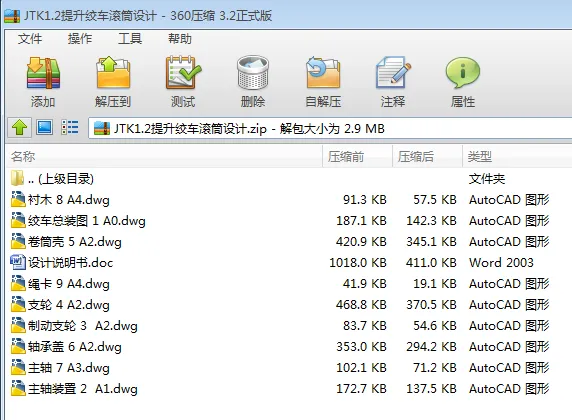Click the icon of 绳卡 9 A4.dwg

coord(18,284)
